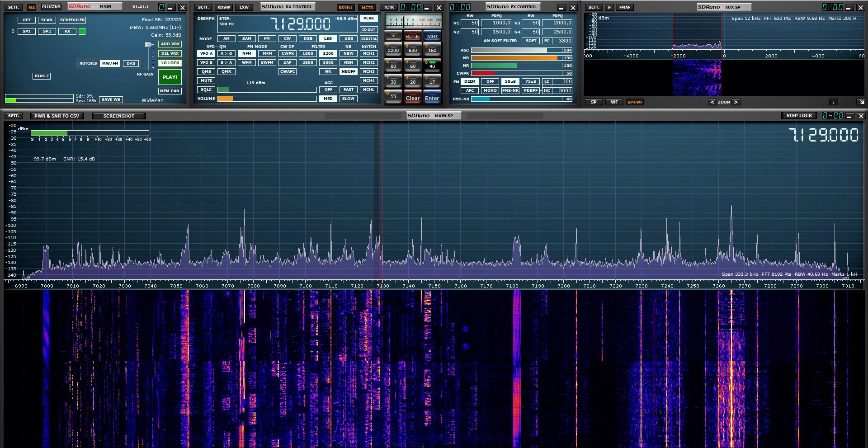This screenshot has height=448, width=868.
Task: Click the green indicator square beside RX
Action: click(82, 32)
